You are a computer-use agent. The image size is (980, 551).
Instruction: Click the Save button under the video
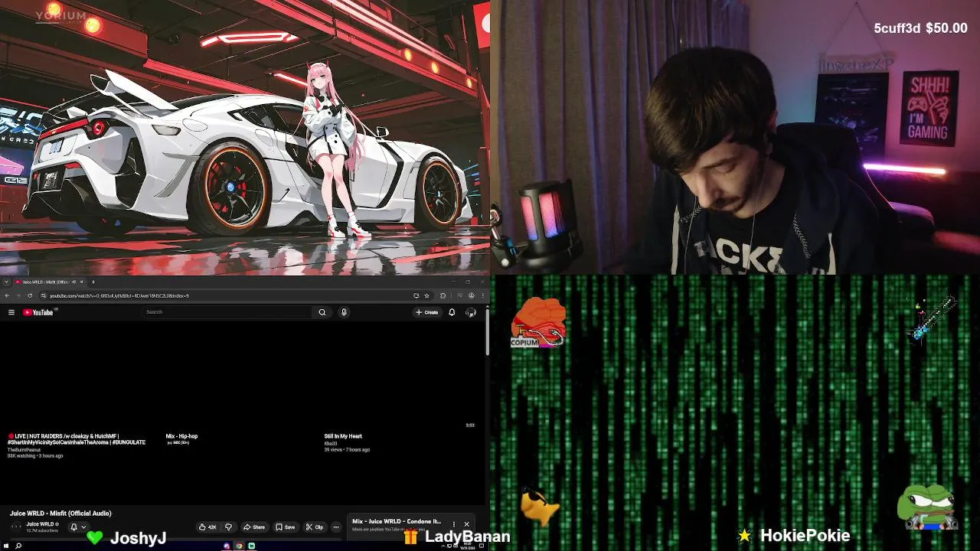tap(285, 527)
